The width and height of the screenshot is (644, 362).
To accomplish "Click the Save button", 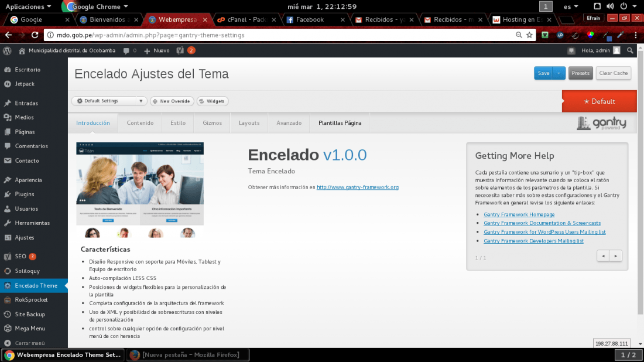I will (543, 73).
